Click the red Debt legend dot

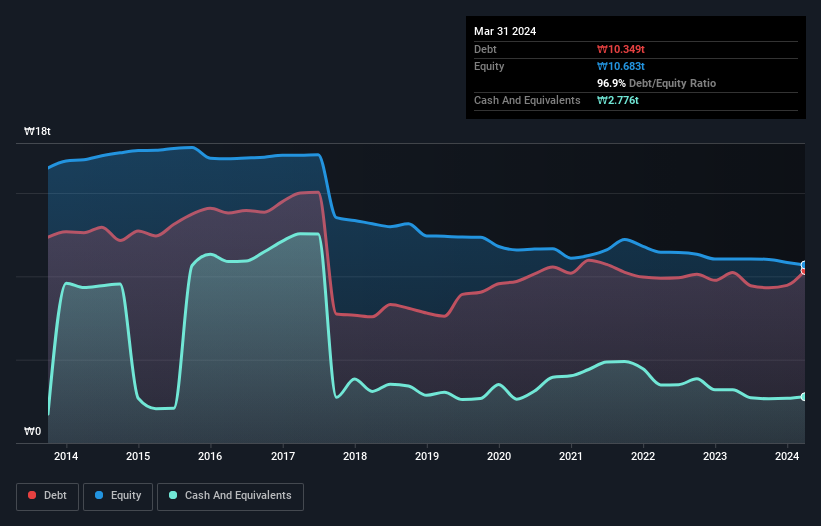pos(32,495)
